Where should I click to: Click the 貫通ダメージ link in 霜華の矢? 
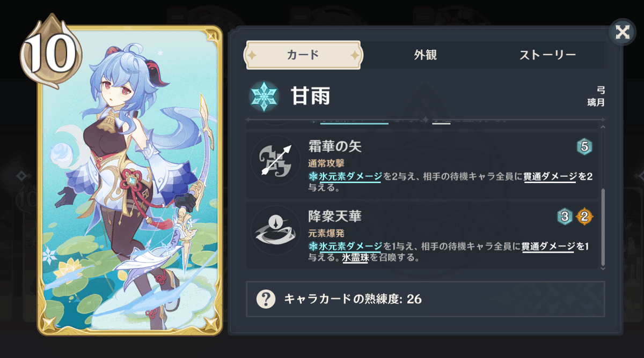click(x=550, y=176)
